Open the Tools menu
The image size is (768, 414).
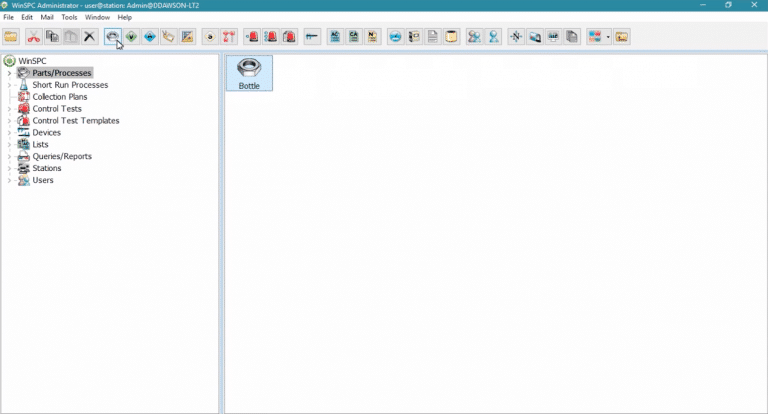point(69,17)
